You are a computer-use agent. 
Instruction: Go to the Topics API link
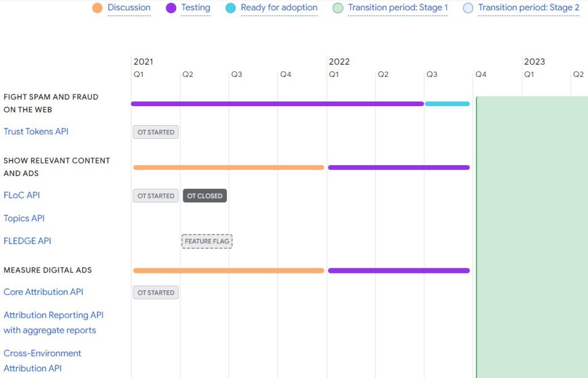coord(24,218)
